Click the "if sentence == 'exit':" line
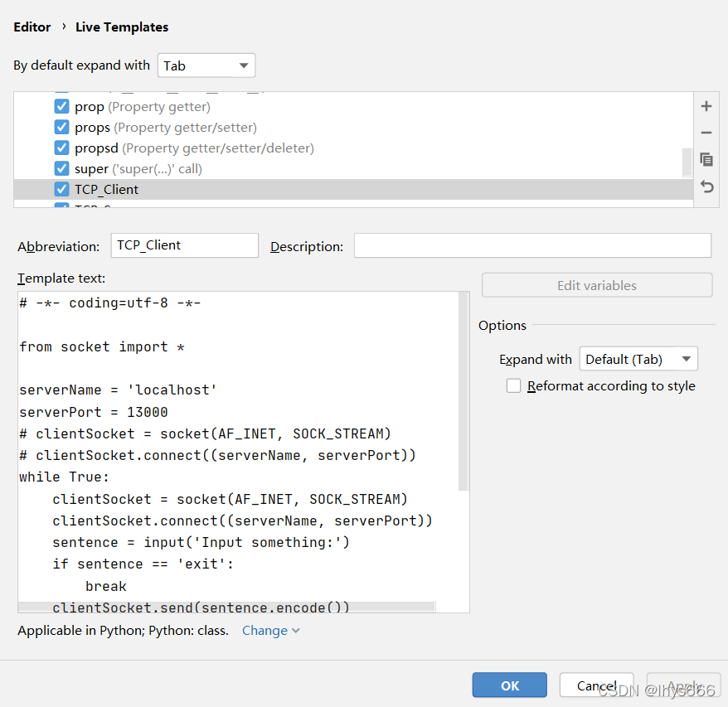728x707 pixels. 143,564
